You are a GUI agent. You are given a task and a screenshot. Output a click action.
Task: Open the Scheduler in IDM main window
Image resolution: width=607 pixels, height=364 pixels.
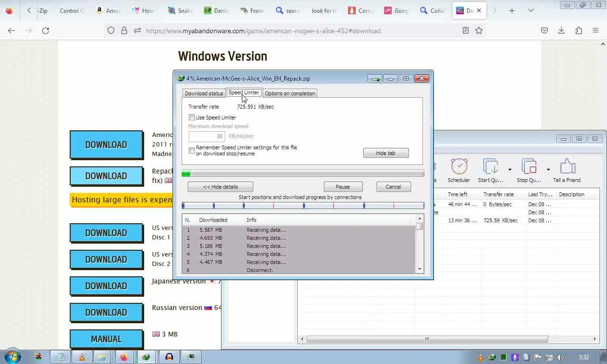coord(459,170)
